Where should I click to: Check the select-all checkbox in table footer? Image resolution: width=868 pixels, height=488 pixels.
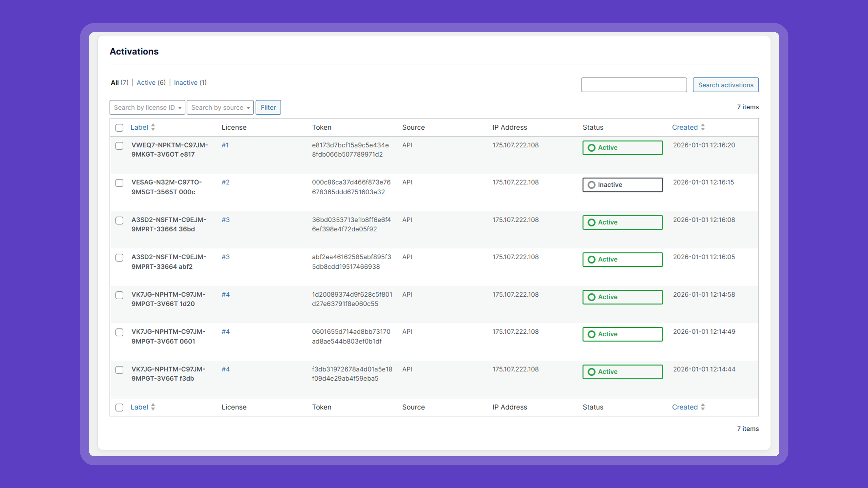tap(119, 407)
